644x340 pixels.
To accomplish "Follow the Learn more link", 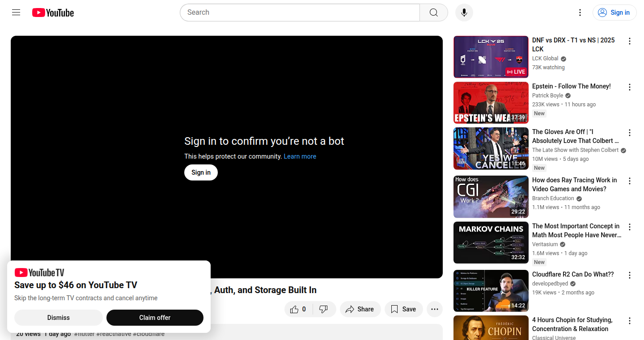I will [x=300, y=156].
